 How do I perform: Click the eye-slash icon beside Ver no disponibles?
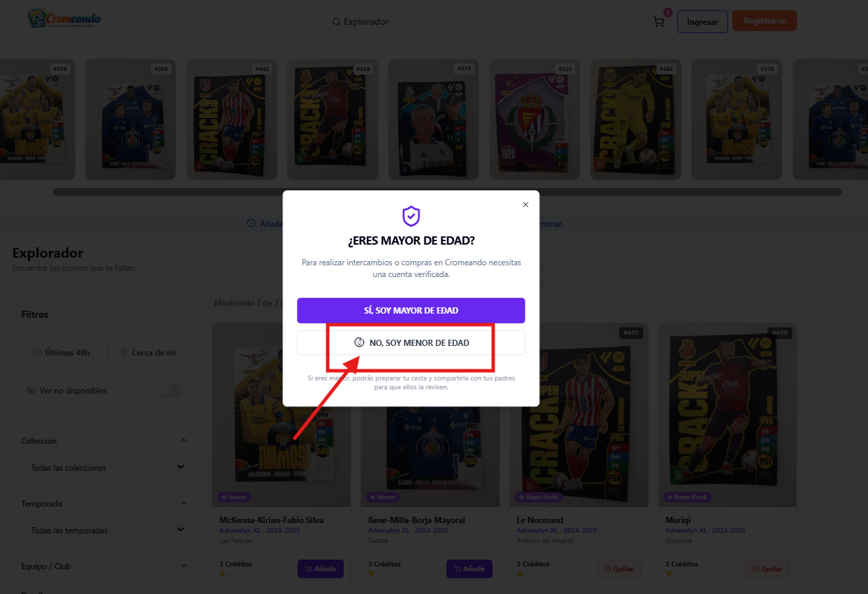pos(30,391)
